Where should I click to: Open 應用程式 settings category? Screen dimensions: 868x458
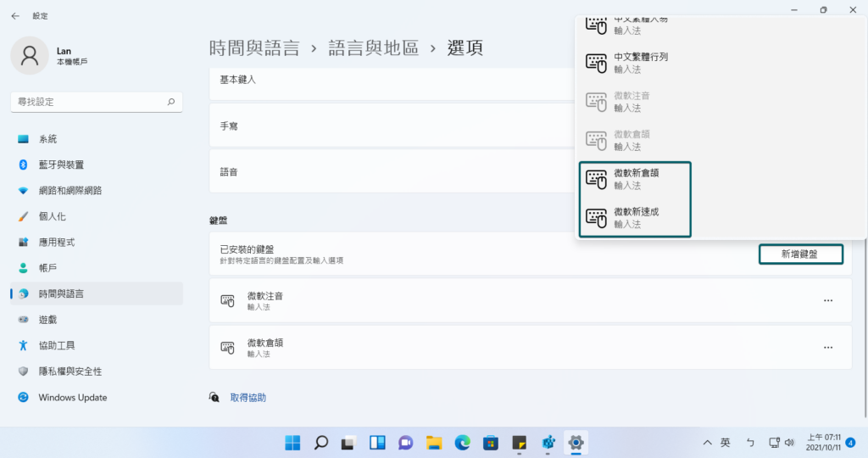97,242
